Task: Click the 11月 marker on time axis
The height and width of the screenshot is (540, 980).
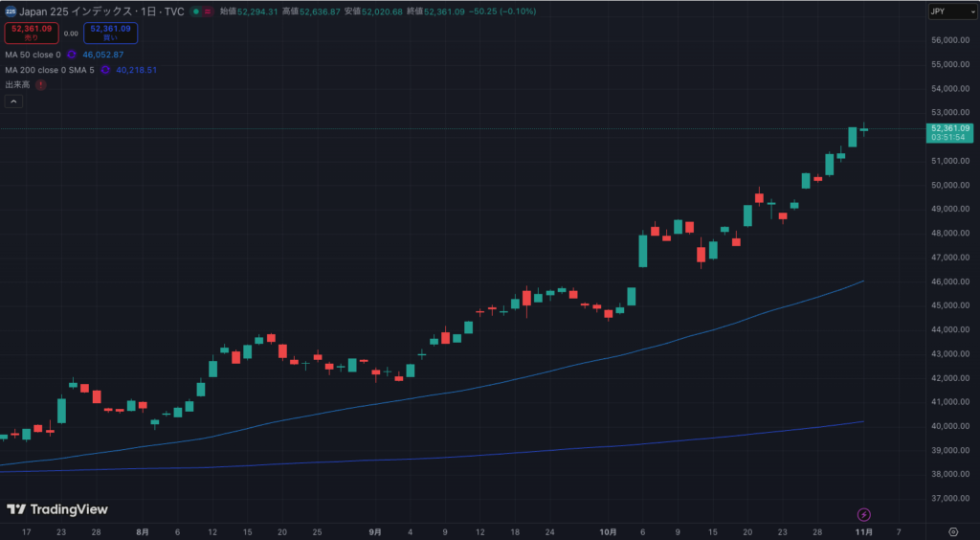Action: (x=864, y=531)
